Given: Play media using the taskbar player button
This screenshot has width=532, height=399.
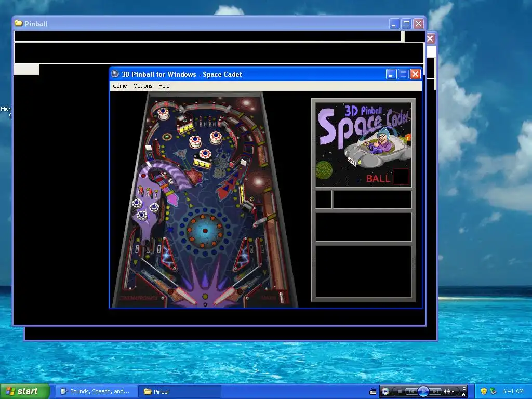Looking at the screenshot, I should 423,391.
